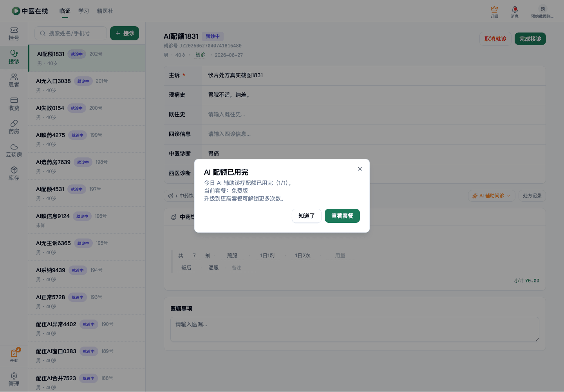Click the 7 剂 dose count field
The width and height of the screenshot is (564, 392).
194,256
